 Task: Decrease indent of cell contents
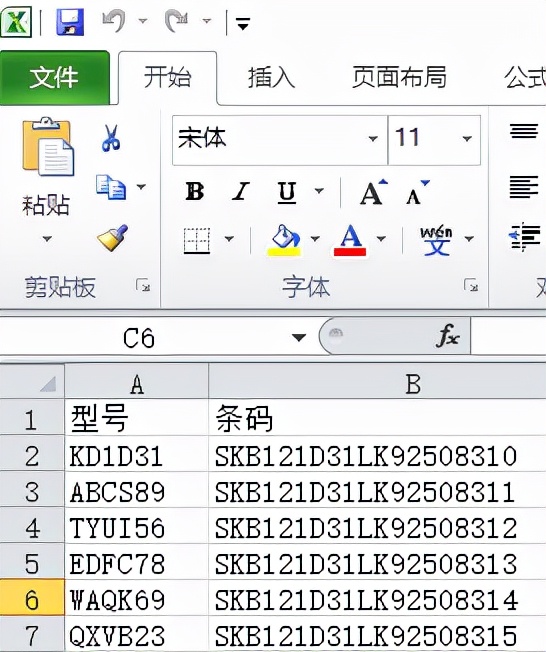pos(525,237)
